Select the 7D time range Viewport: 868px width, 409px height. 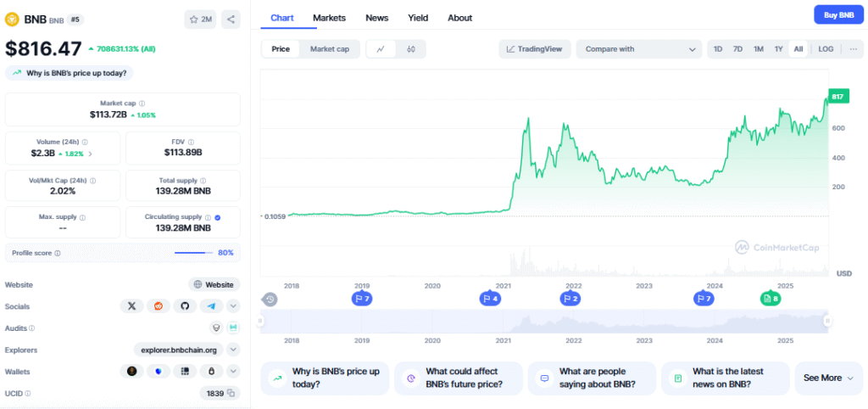tap(737, 49)
